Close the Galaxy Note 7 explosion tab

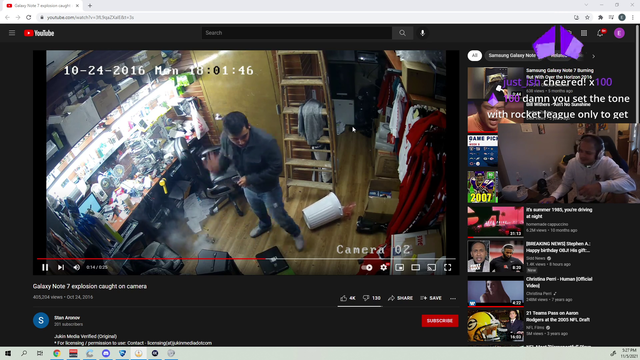pos(78,6)
